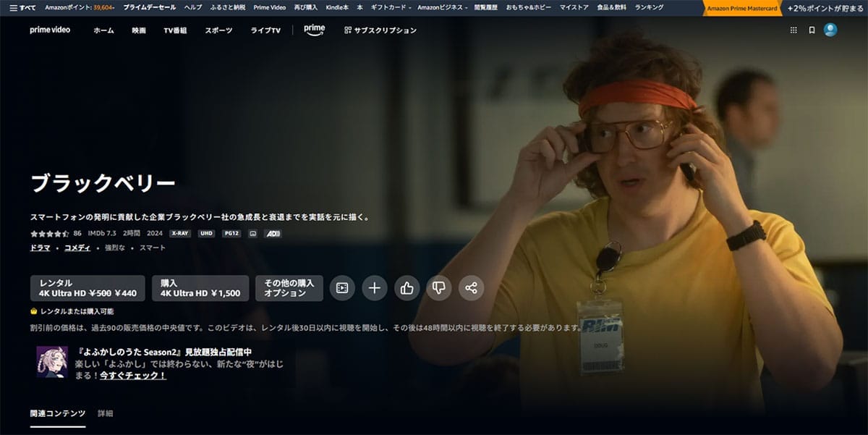Viewport: 868px width, 435px height.
Task: Buy in 4K Ultra HD for ¥1,500
Action: 200,288
